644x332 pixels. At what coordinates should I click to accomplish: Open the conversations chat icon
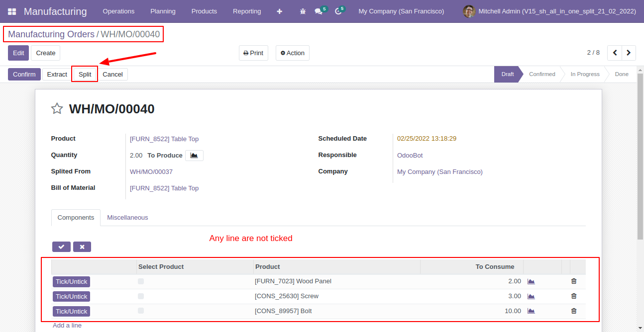tap(319, 11)
